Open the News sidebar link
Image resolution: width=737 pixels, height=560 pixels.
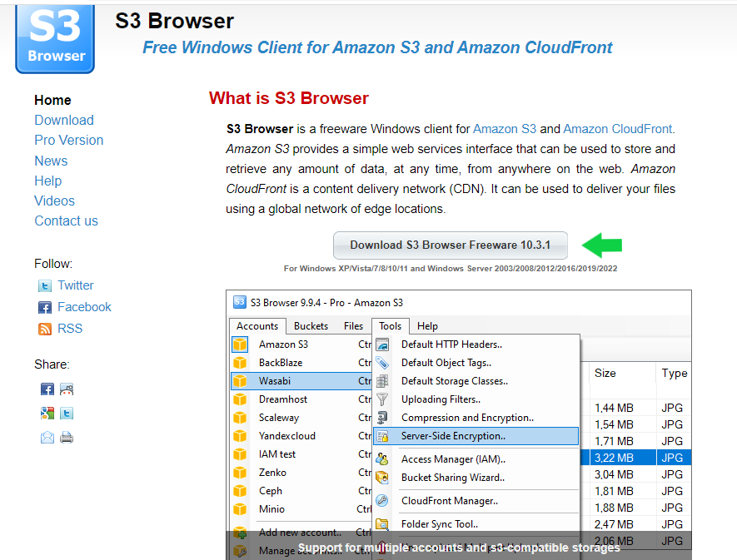(51, 161)
